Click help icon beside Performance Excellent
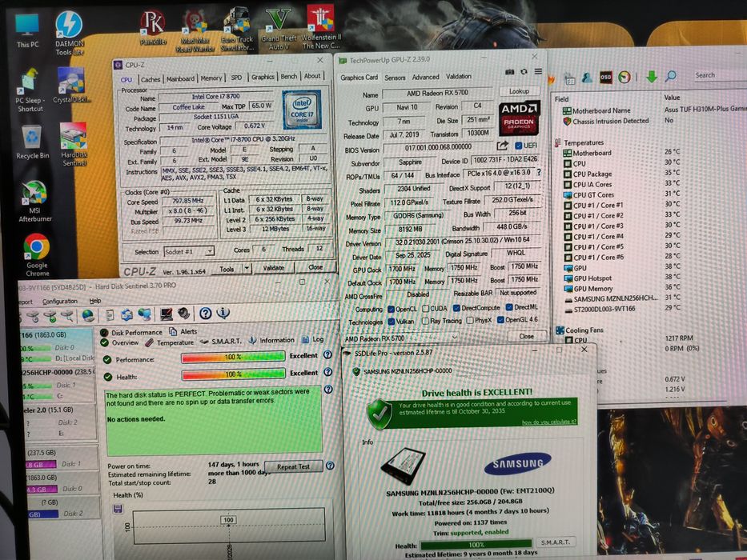The height and width of the screenshot is (560, 747). tap(327, 354)
